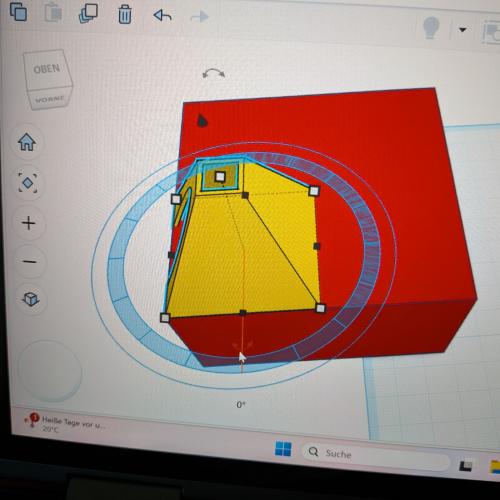Image resolution: width=500 pixels, height=500 pixels.
Task: Zoom out with minus button
Action: [30, 262]
